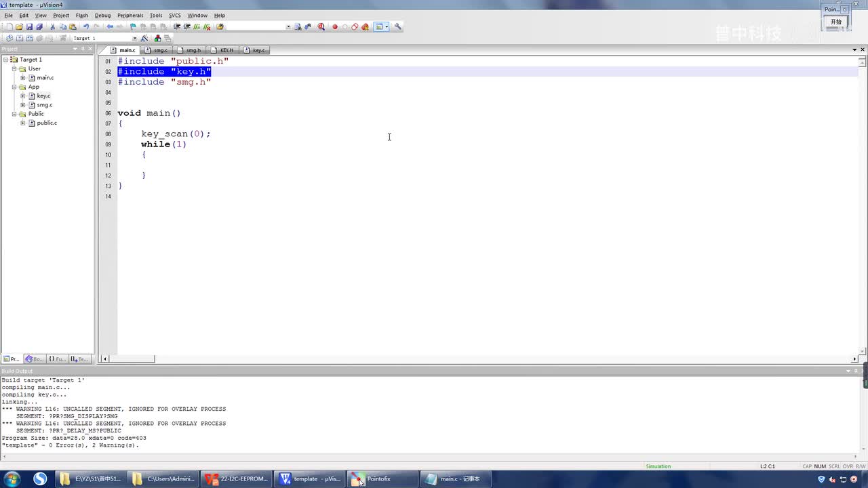Toggle a bookmark on the current line
Screen dimensions: 868x488
pos(133,27)
